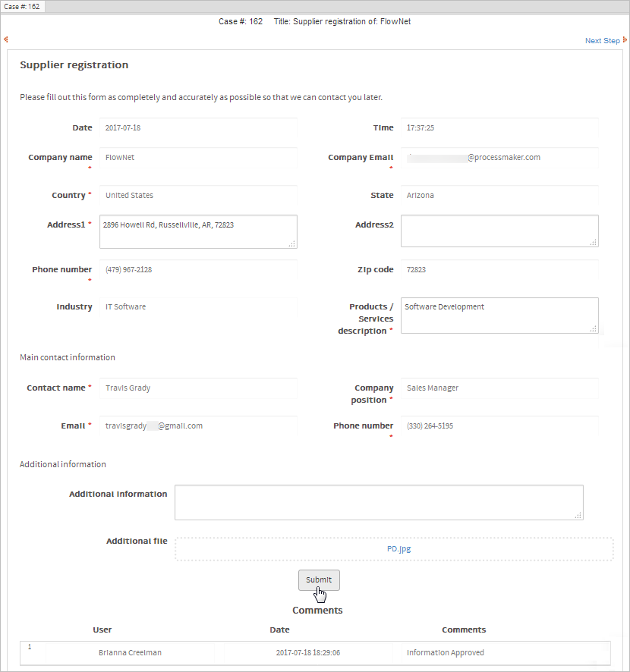This screenshot has height=672, width=630.
Task: Select the Case #: 162 tab
Action: (23, 7)
